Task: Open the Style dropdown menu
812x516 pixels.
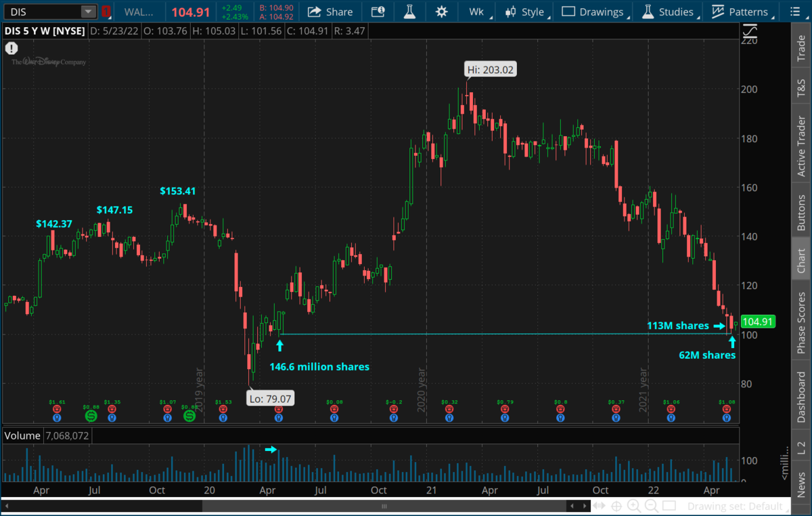Action: click(526, 12)
